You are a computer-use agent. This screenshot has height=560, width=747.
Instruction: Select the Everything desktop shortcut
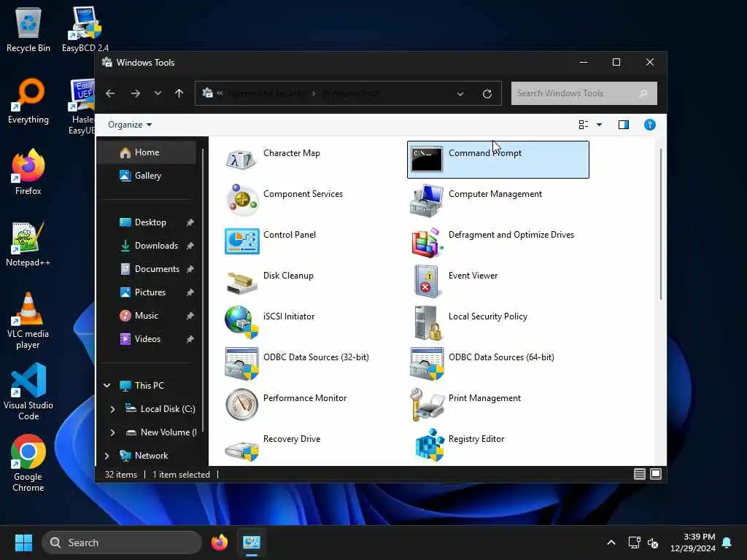tap(28, 101)
